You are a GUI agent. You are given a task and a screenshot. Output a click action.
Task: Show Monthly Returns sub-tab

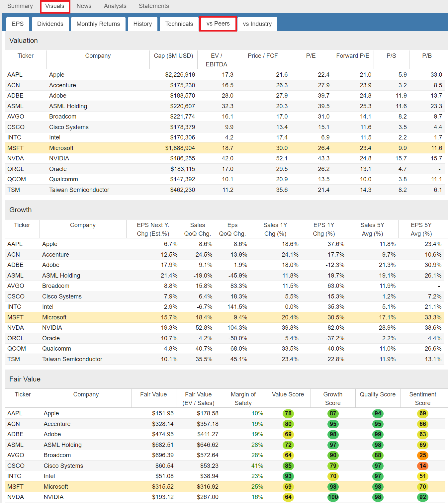98,24
